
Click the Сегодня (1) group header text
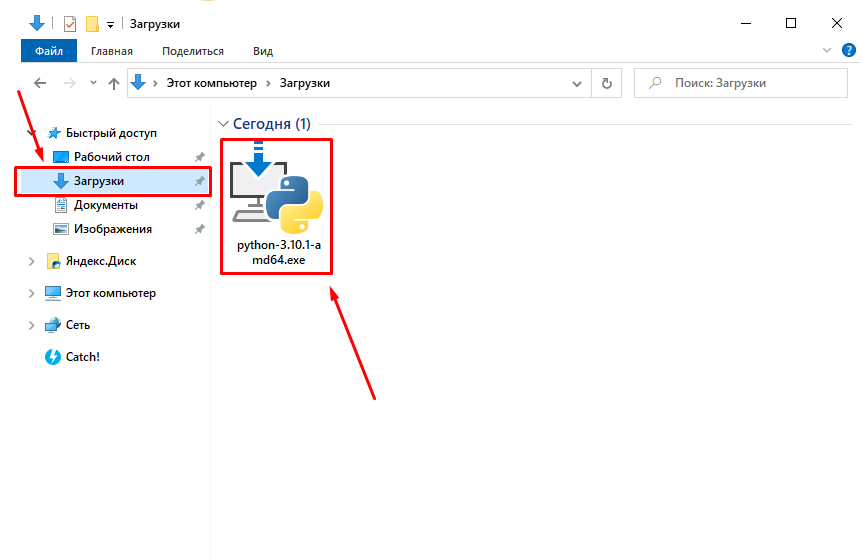(272, 124)
